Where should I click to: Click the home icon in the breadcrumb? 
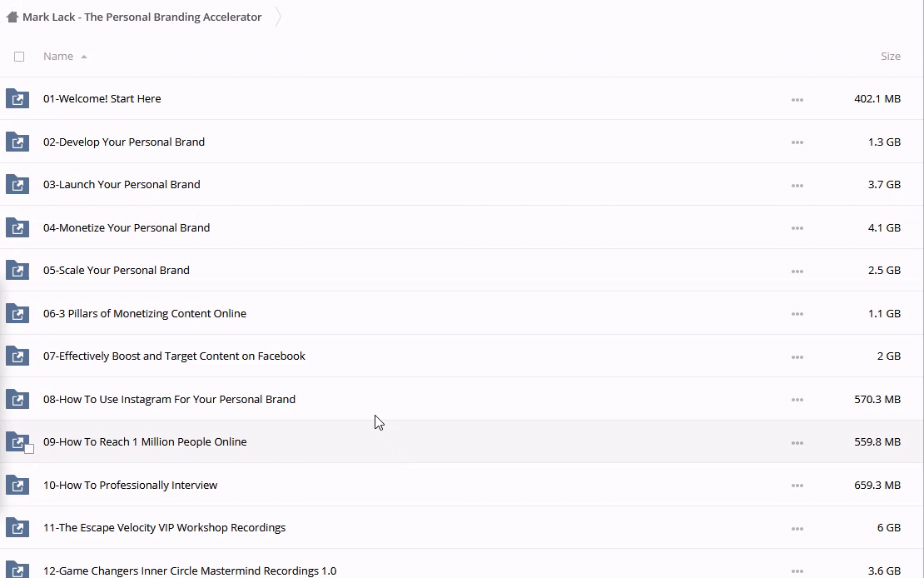pos(12,17)
